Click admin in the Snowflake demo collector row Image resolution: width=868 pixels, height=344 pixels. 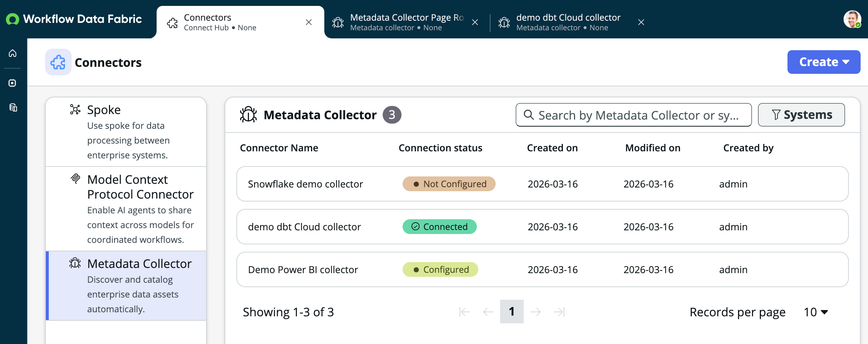(733, 184)
